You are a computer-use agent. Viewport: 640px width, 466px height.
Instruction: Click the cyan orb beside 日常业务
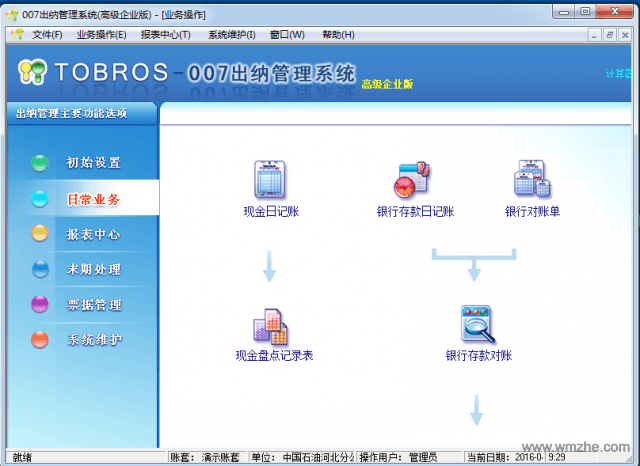(40, 199)
